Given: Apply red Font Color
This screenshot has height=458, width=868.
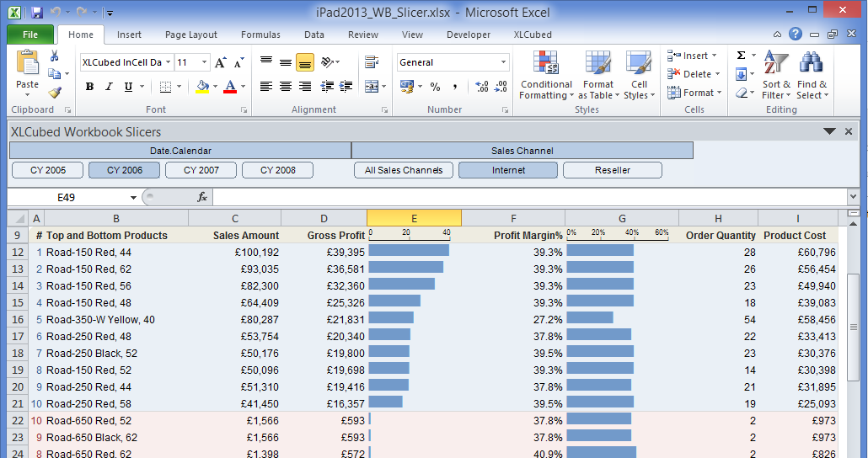Looking at the screenshot, I should point(230,87).
